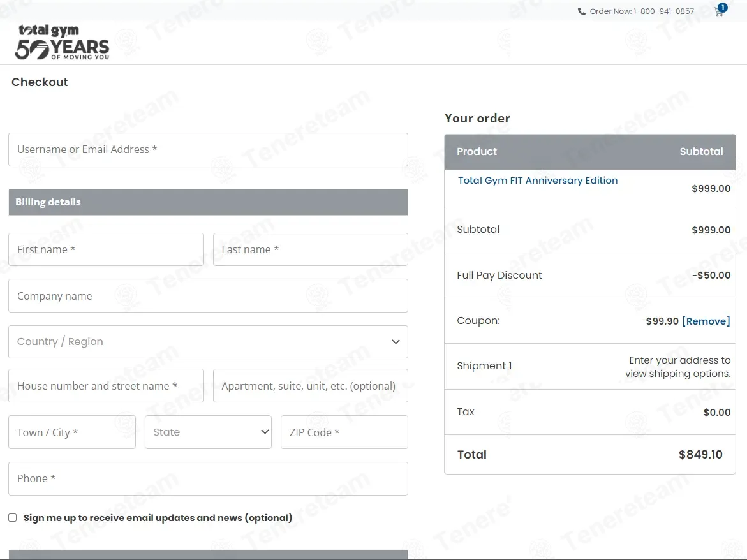
Task: Focus the Phone field
Action: (x=208, y=478)
